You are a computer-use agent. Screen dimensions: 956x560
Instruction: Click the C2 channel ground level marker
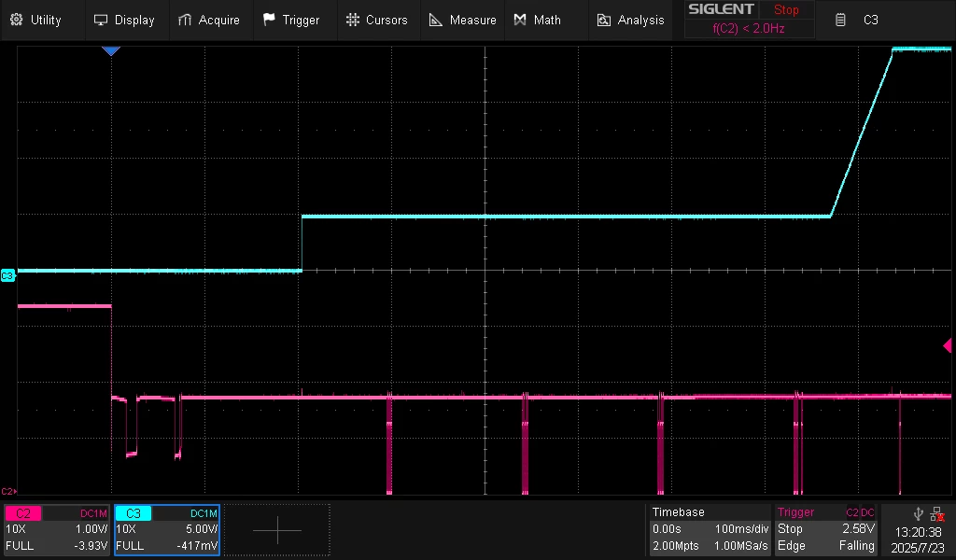tap(7, 491)
